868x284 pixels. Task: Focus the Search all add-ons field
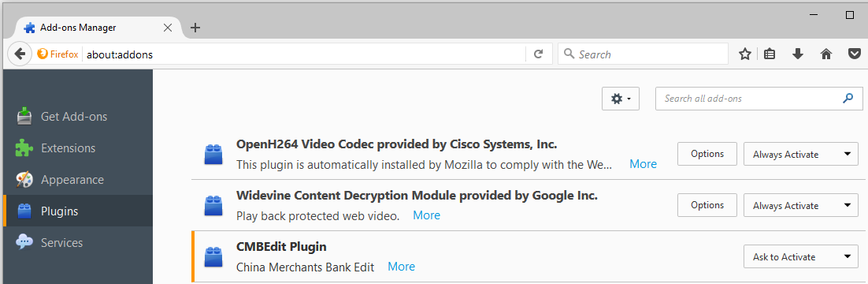pos(759,98)
